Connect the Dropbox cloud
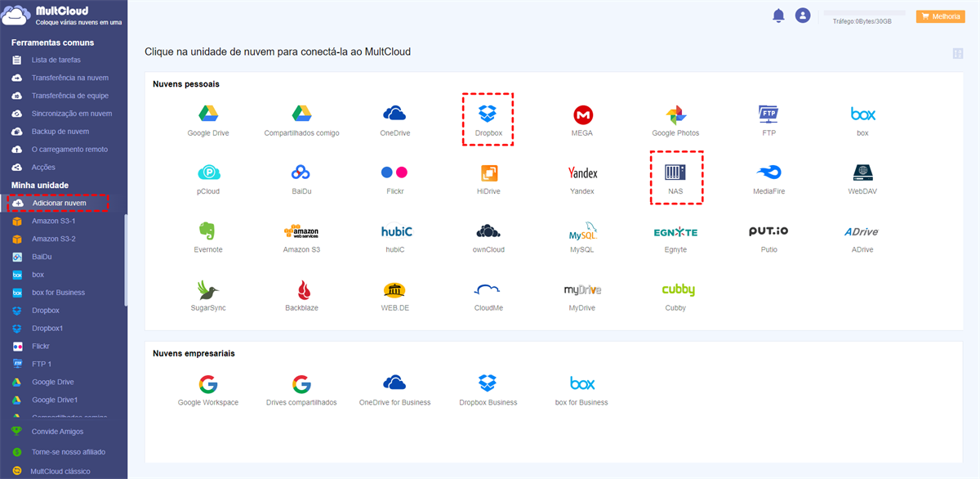The width and height of the screenshot is (980, 479). pyautogui.click(x=488, y=114)
